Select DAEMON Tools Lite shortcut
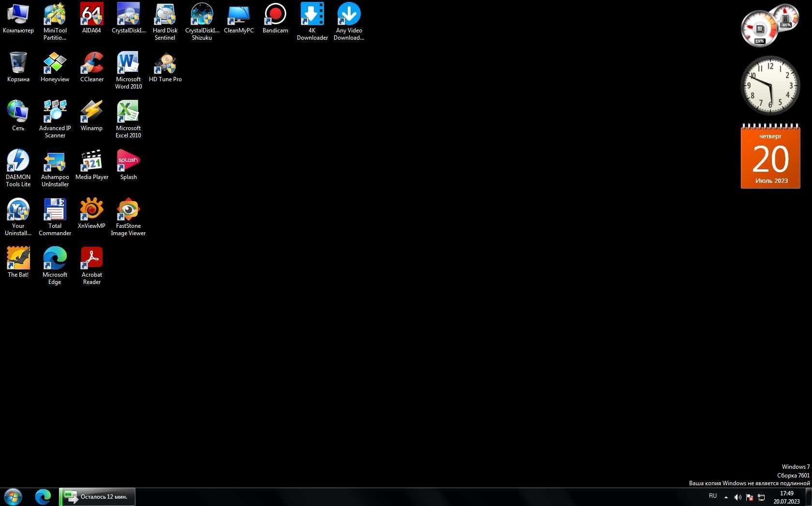 coord(18,168)
